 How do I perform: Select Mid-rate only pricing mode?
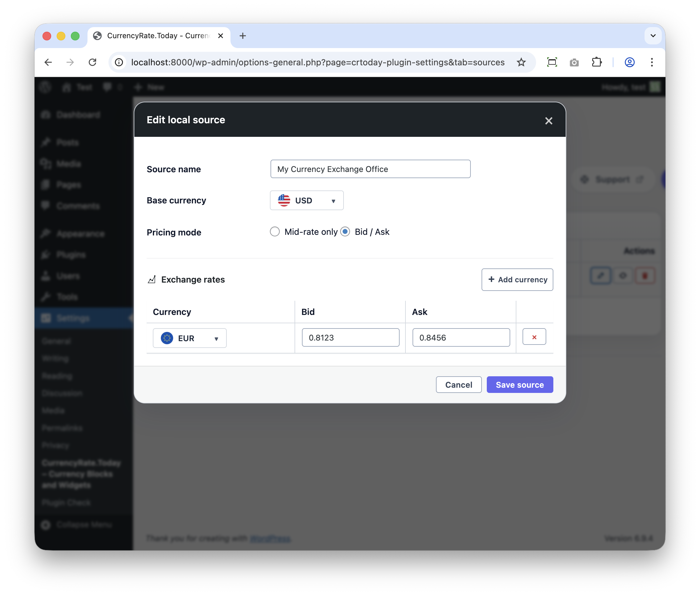point(275,232)
